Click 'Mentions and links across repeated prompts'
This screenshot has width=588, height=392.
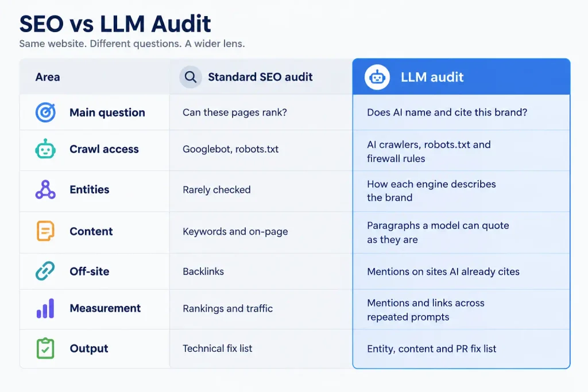pyautogui.click(x=425, y=310)
